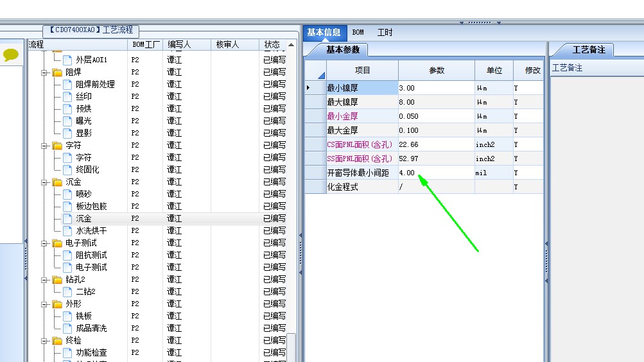Select the 电子测试 folder icon
The image size is (644, 362).
click(58, 243)
